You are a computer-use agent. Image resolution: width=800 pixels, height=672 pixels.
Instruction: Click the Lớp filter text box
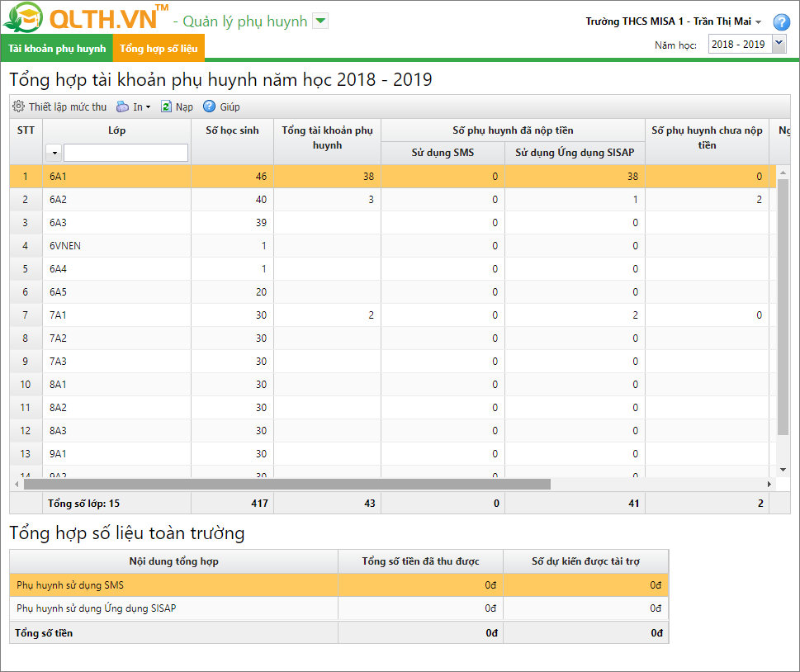(x=125, y=153)
